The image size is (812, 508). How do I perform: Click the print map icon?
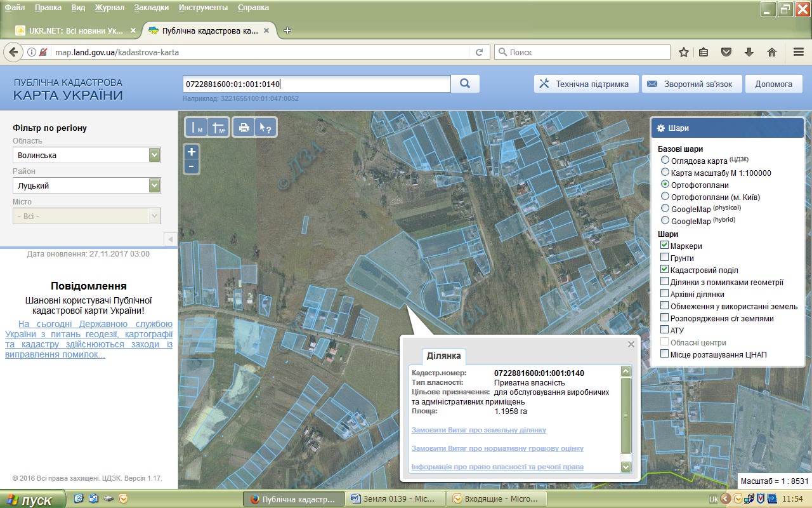[244, 128]
